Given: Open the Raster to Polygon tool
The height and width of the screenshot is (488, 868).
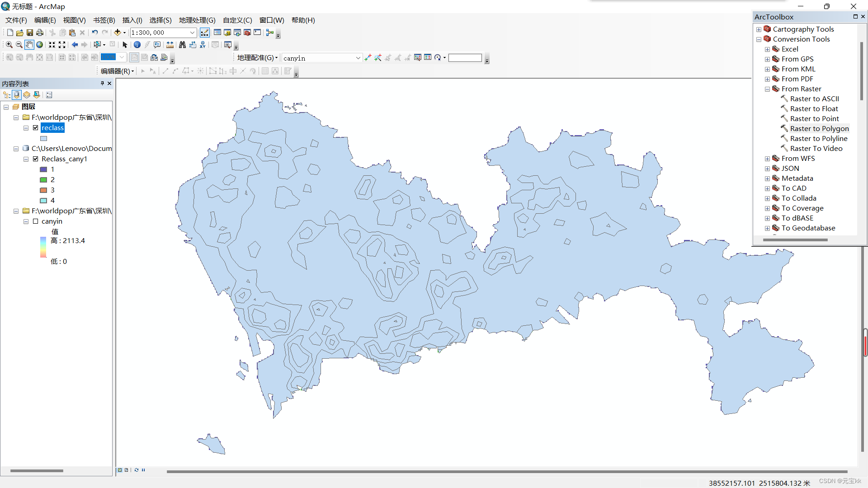Looking at the screenshot, I should 819,129.
